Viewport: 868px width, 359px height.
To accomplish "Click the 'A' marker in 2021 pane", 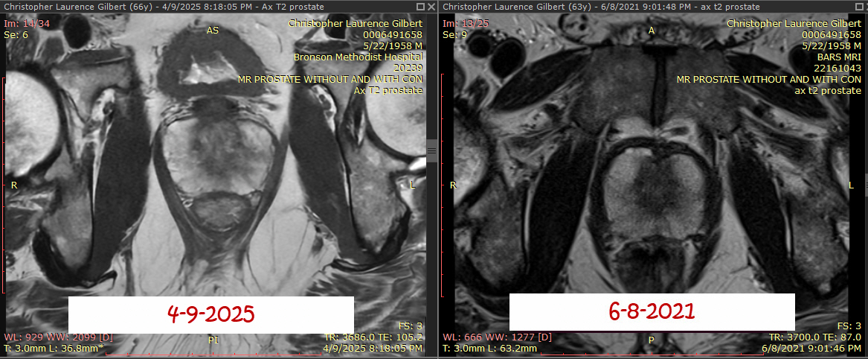I will coord(652,31).
